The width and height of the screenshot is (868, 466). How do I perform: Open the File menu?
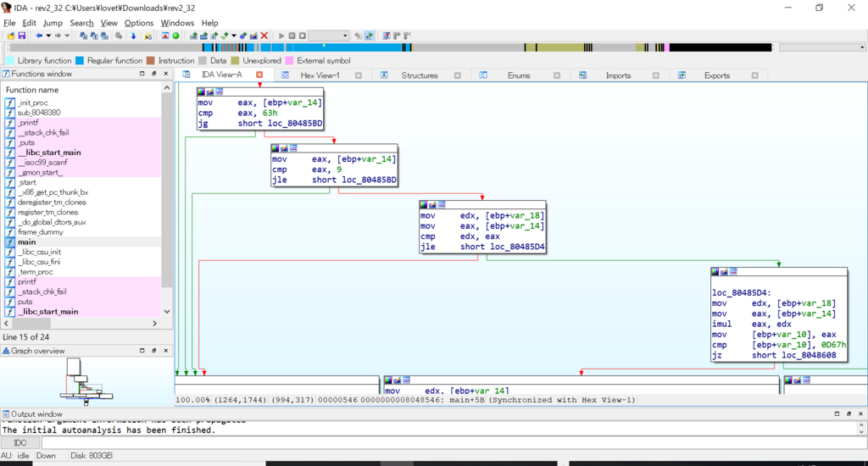tap(9, 23)
